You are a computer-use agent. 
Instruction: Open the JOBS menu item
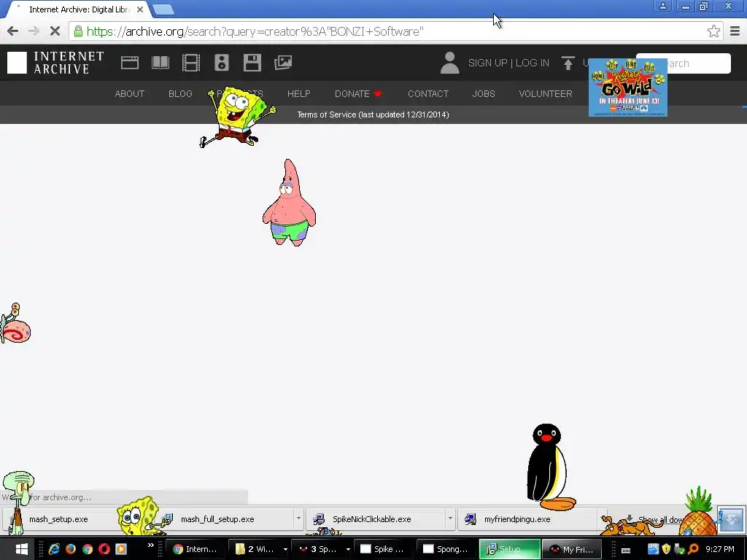484,94
